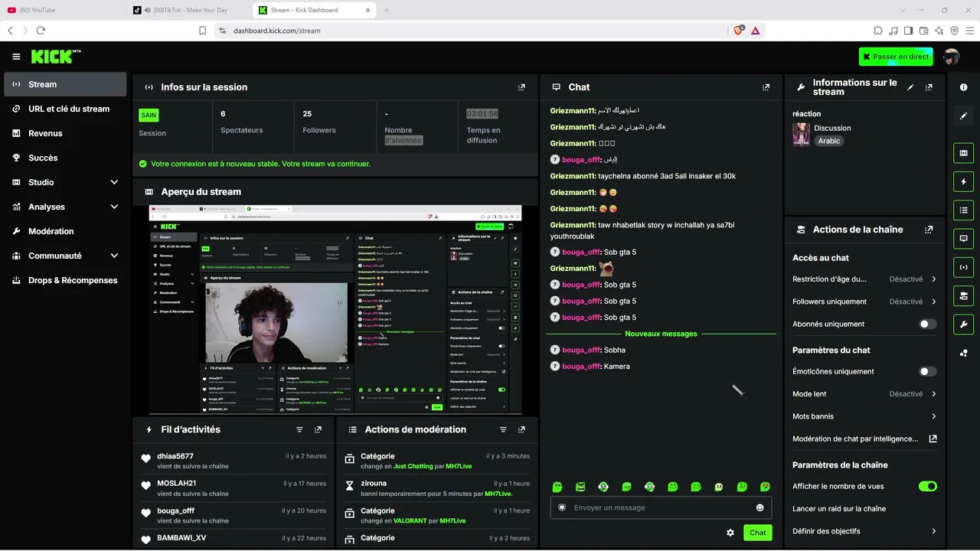Image resolution: width=980 pixels, height=551 pixels.
Task: Open Followers uniquement options chevron
Action: point(934,302)
